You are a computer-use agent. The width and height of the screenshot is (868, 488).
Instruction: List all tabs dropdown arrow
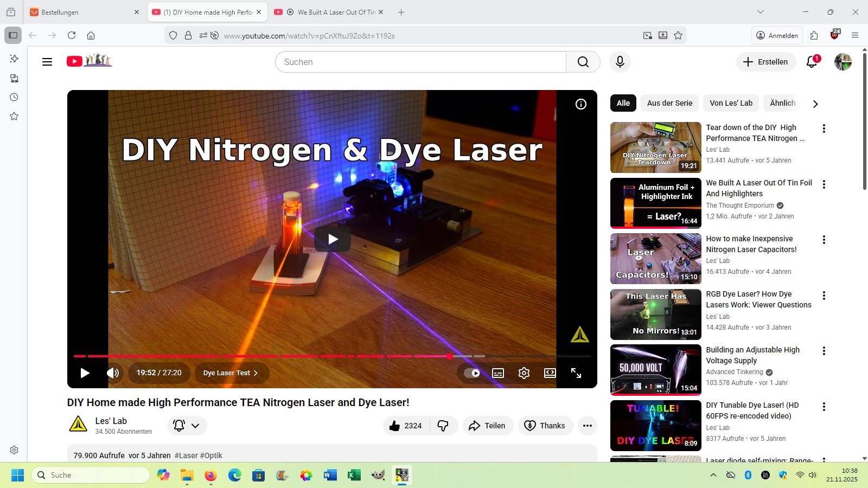(761, 12)
